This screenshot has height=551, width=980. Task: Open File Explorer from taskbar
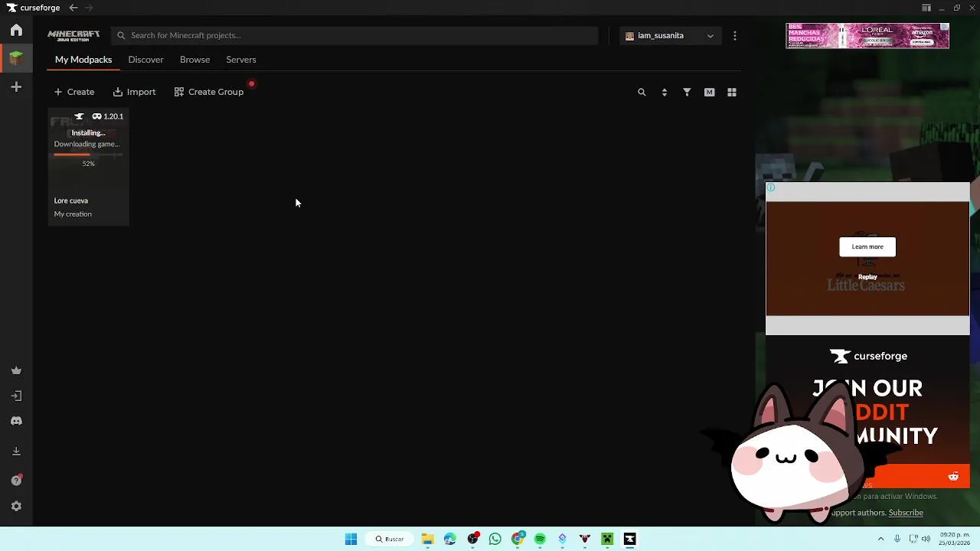(427, 539)
